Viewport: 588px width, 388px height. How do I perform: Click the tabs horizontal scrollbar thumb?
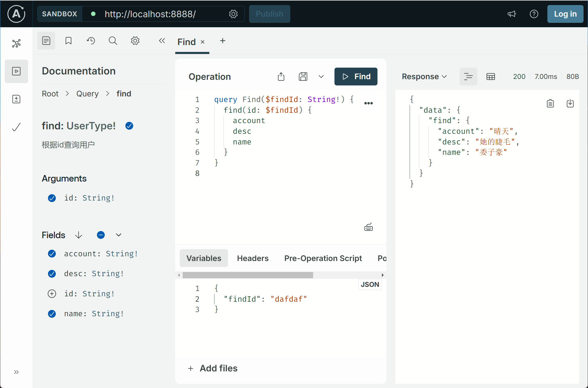[248, 275]
